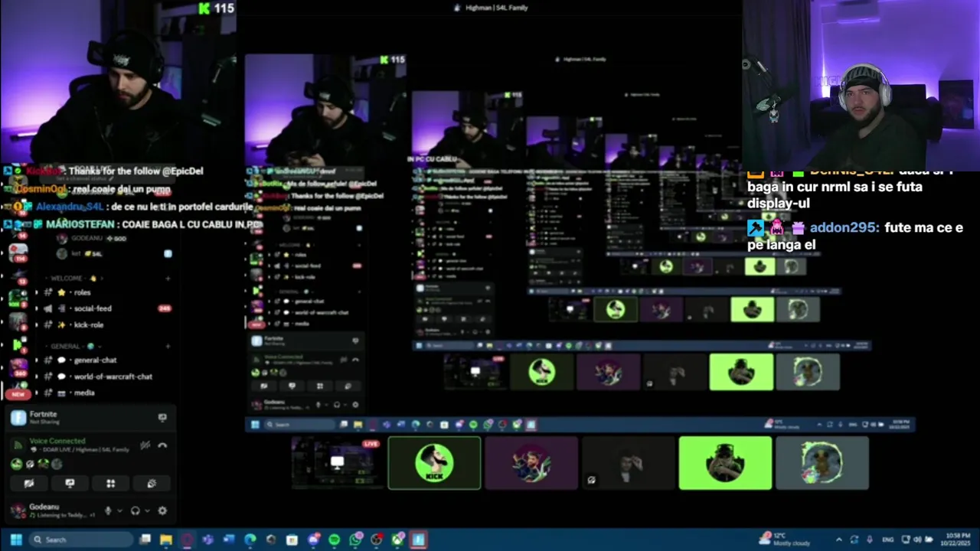Collapse the GENERAL channel category
Screen dimensions: 980x551
tap(73, 346)
